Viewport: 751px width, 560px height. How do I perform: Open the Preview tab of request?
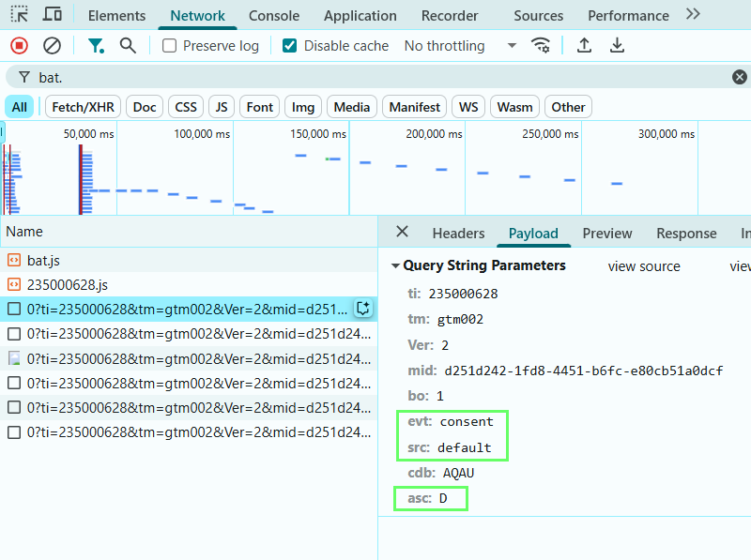[607, 234]
